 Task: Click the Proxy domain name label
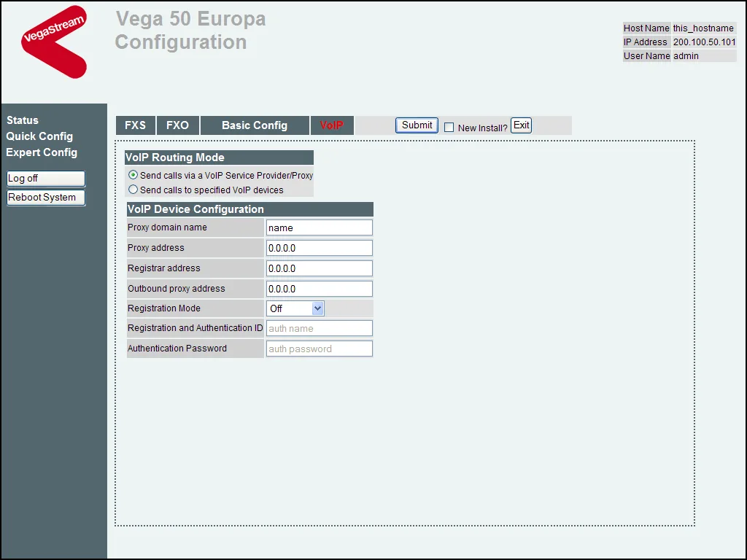(167, 227)
